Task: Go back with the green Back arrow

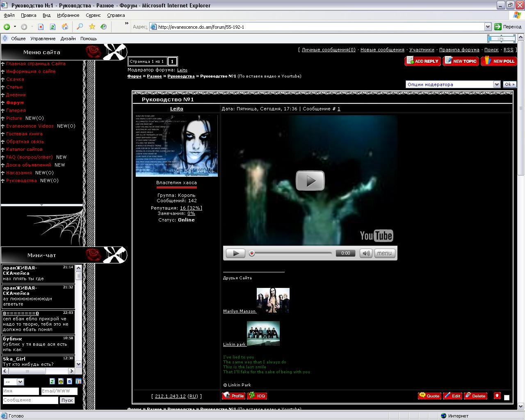Action: pos(7,27)
